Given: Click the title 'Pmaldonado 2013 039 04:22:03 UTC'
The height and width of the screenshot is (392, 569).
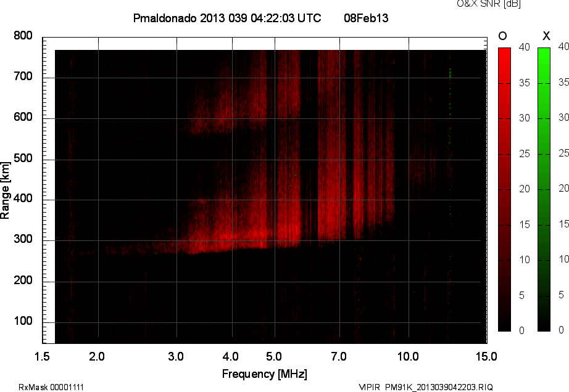Looking at the screenshot, I should click(227, 18).
